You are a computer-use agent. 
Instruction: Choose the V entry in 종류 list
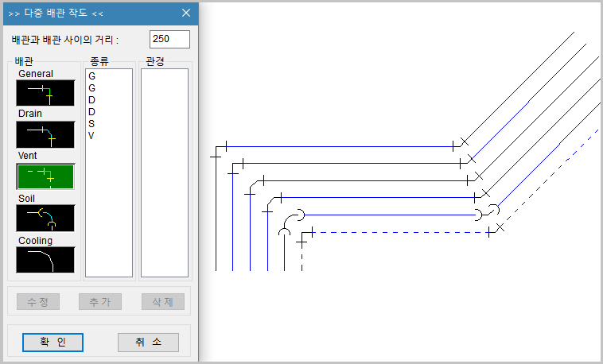point(92,136)
